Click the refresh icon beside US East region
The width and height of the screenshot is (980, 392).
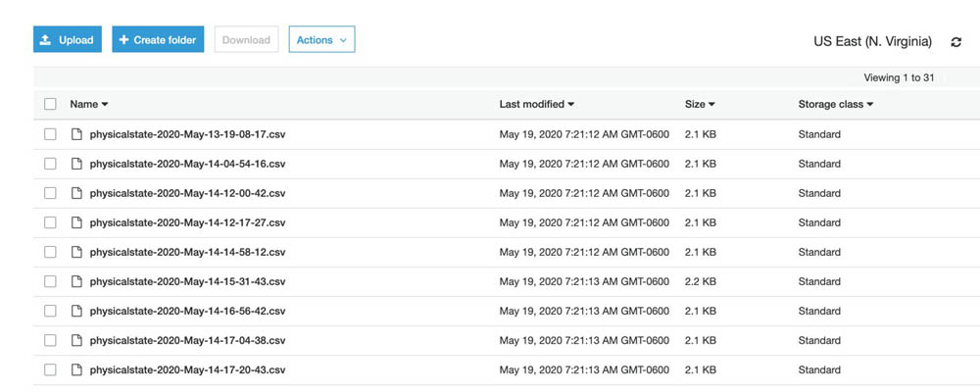click(955, 42)
